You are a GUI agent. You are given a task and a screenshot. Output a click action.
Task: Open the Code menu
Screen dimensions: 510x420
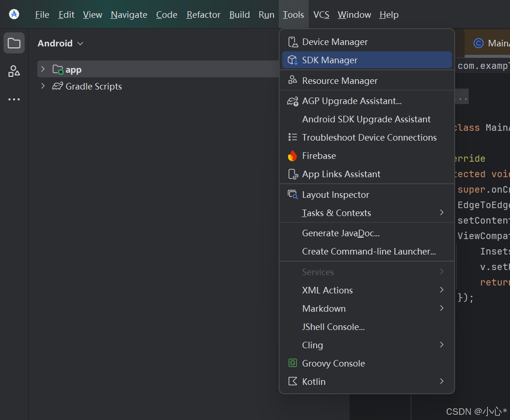coord(167,15)
